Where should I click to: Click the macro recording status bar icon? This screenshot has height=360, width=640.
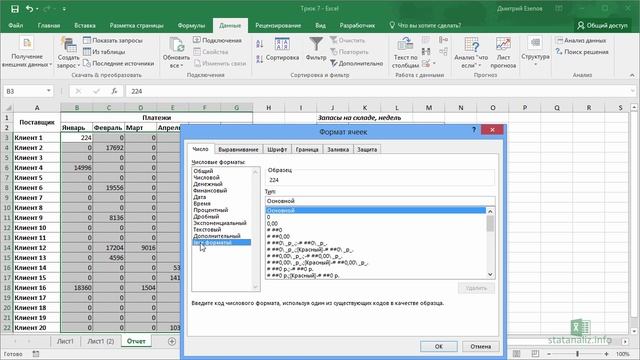[x=36, y=354]
